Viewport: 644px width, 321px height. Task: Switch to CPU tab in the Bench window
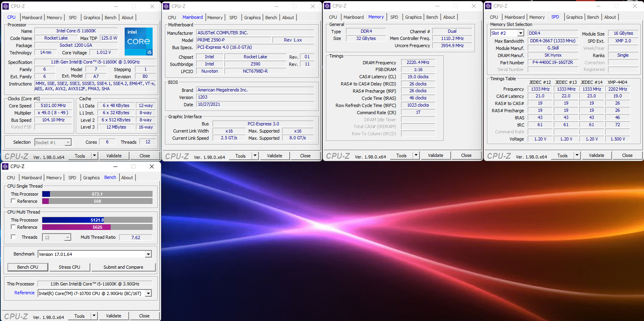coord(11,178)
